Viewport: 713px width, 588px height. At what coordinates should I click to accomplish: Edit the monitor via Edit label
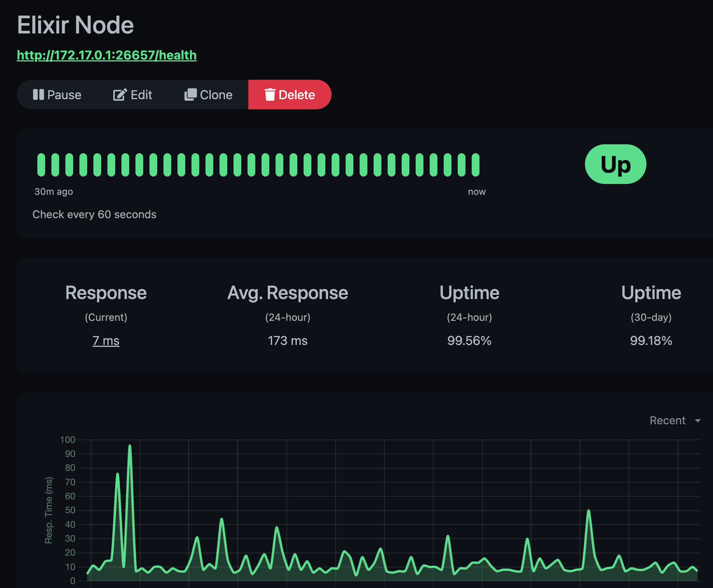[141, 95]
